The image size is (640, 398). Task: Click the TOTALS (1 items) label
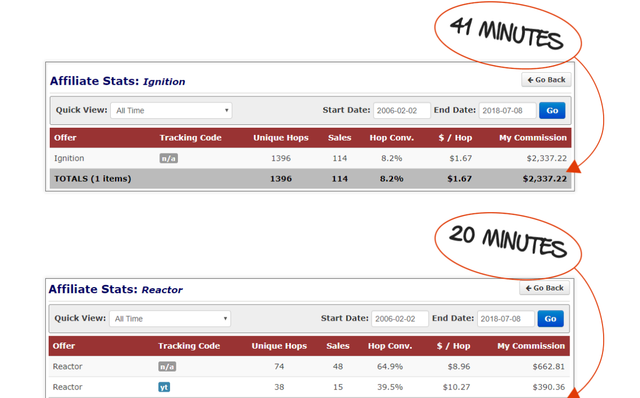tap(93, 179)
